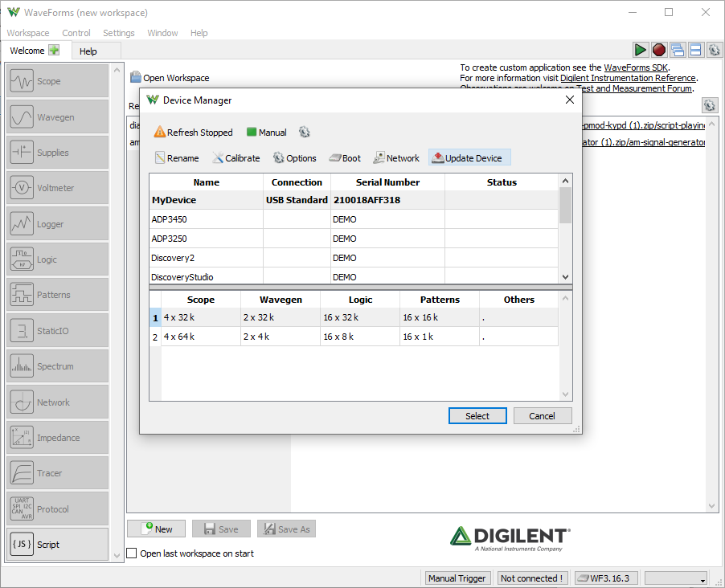Click the red Stop all button
Screen dimensions: 725x588
[659, 50]
